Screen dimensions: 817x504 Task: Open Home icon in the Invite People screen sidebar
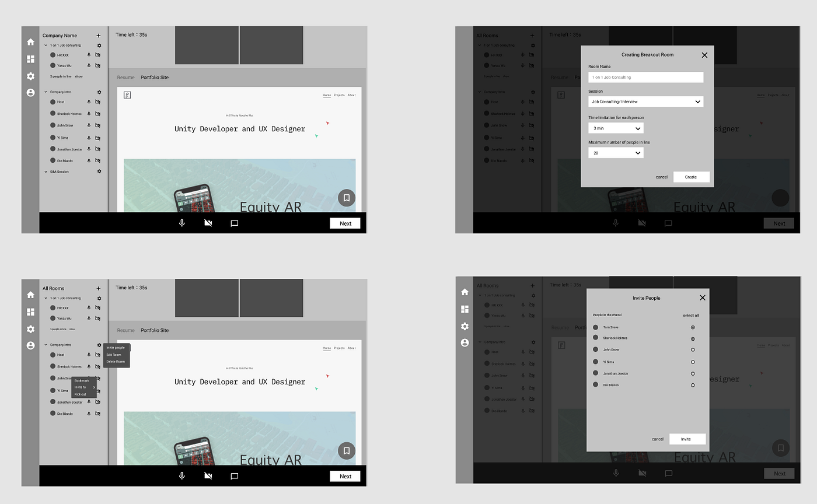(465, 292)
